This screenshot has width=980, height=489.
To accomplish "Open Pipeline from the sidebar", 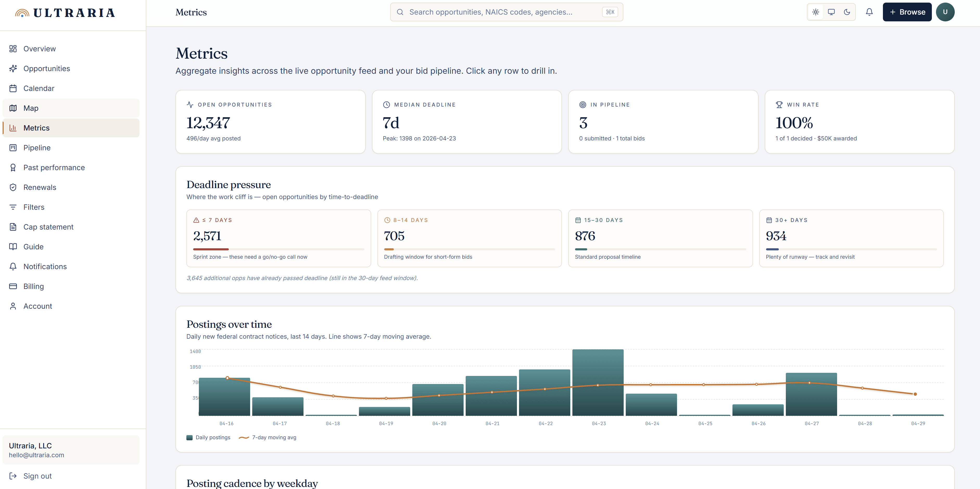I will [71, 148].
